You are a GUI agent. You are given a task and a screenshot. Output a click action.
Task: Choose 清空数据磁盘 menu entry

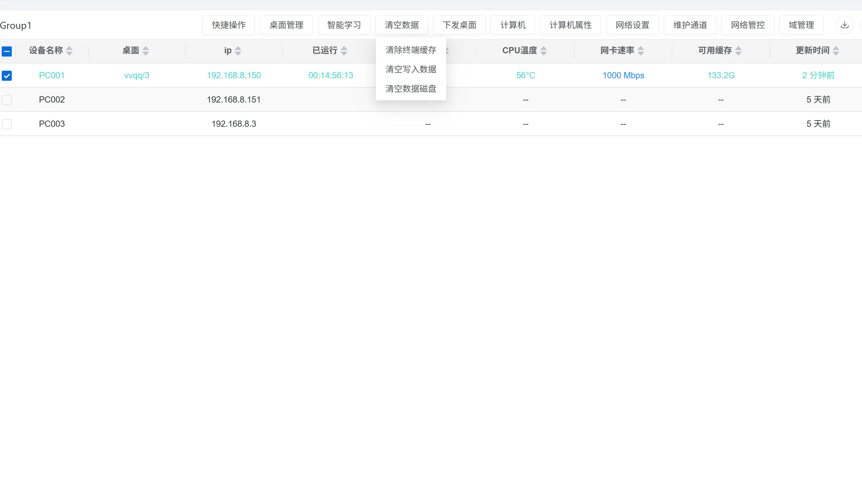click(x=411, y=89)
